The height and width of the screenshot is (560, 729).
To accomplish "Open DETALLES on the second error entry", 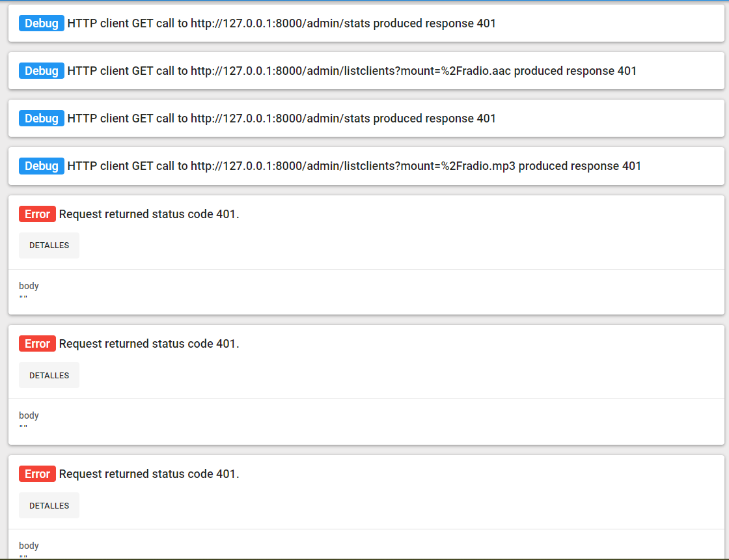I will click(49, 374).
